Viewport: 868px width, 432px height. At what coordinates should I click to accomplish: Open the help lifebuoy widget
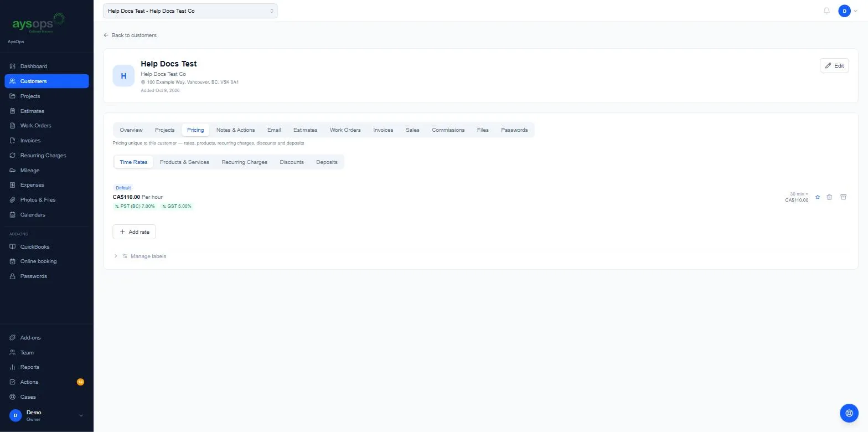point(849,413)
